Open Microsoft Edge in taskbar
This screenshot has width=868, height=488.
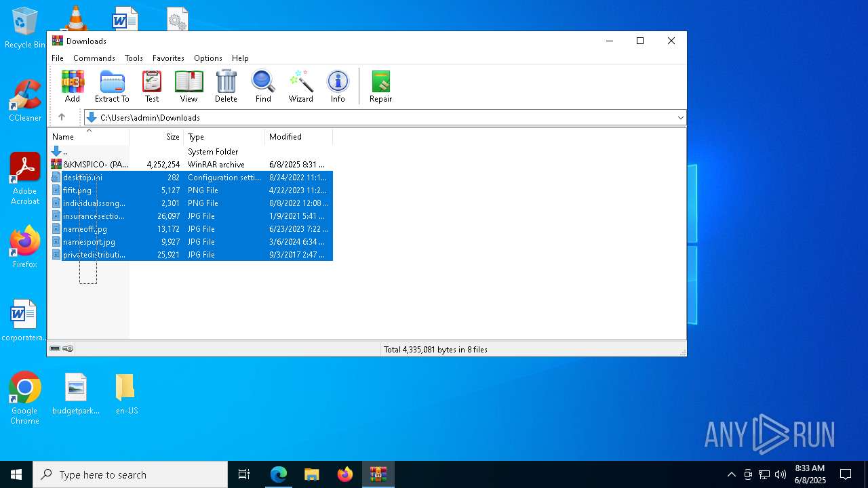(279, 474)
